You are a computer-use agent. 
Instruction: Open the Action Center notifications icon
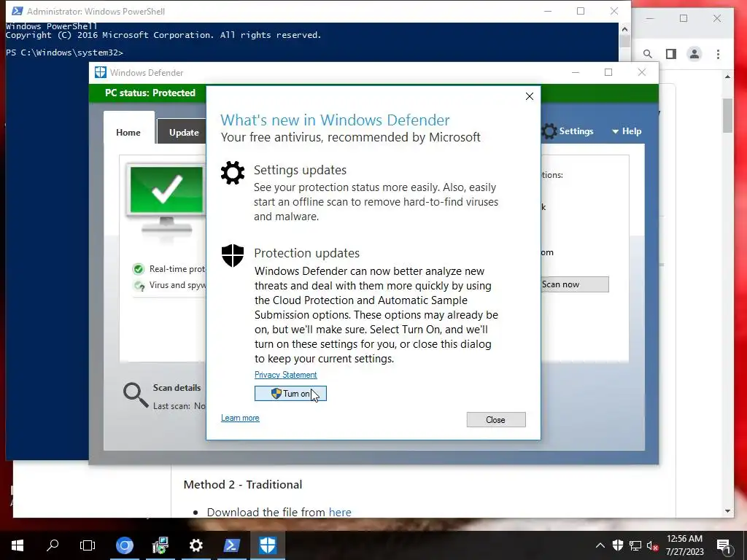tap(724, 546)
